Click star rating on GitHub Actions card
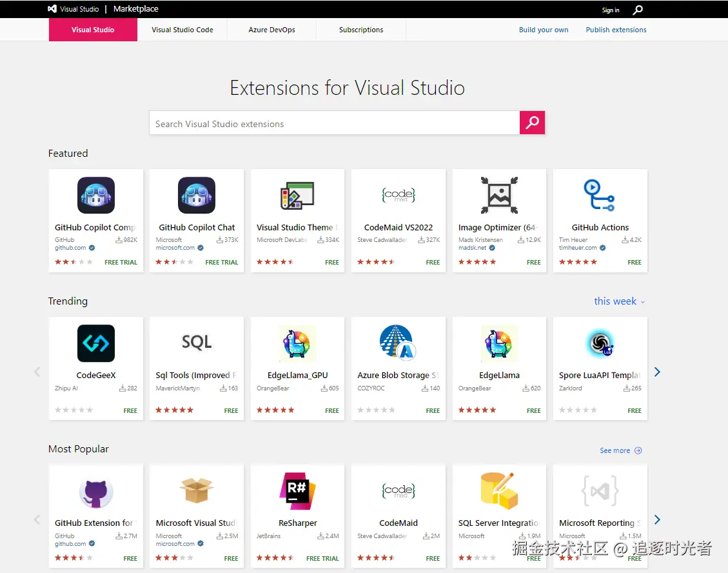728x573 pixels. coord(578,262)
